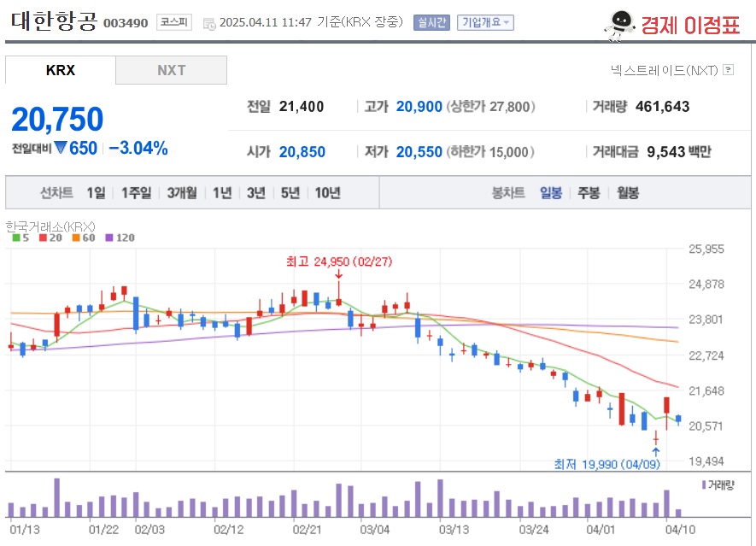
Task: Select the 주봉 weekly candle chart
Action: pos(589,193)
